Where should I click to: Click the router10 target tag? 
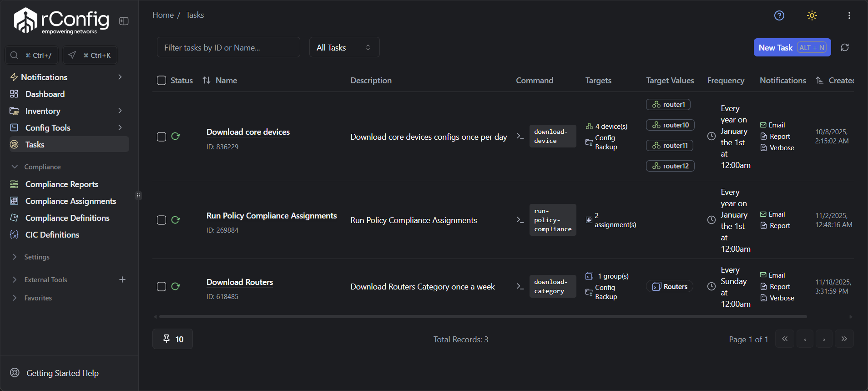(x=670, y=125)
